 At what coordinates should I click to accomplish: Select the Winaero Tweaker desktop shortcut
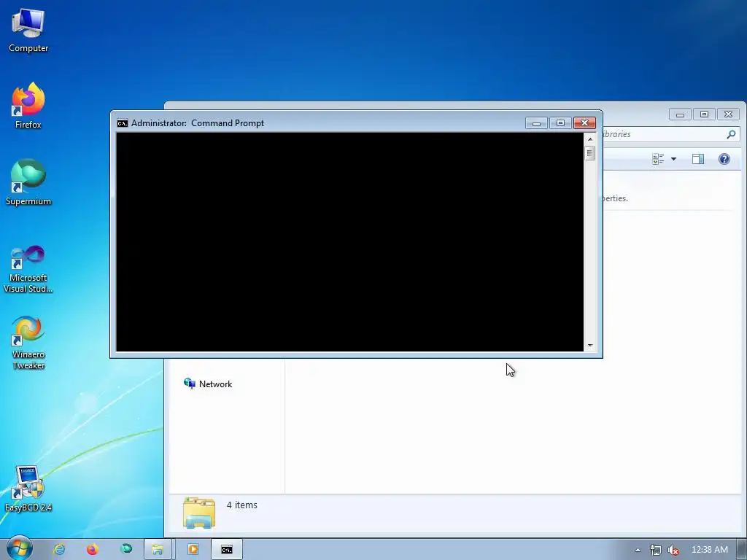coord(28,343)
